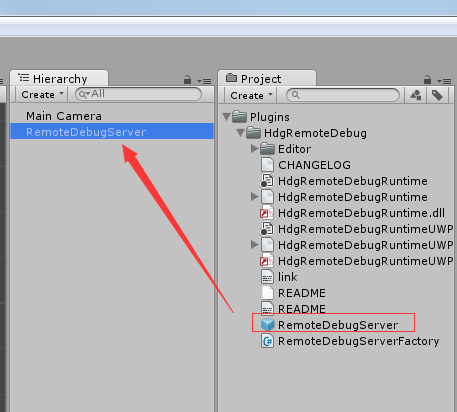Open the Hierarchy search filter dropdown magnifier

84,95
